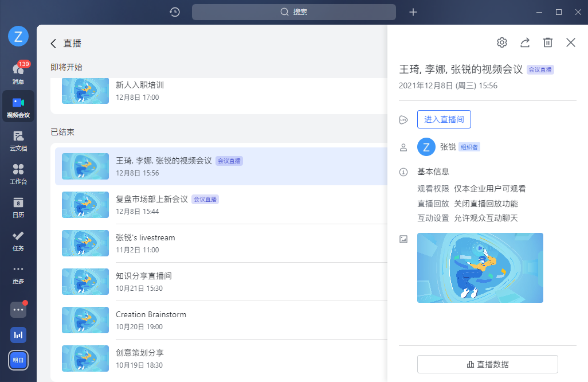Click the 即将开始 section heading
The width and height of the screenshot is (588, 382).
click(x=66, y=67)
